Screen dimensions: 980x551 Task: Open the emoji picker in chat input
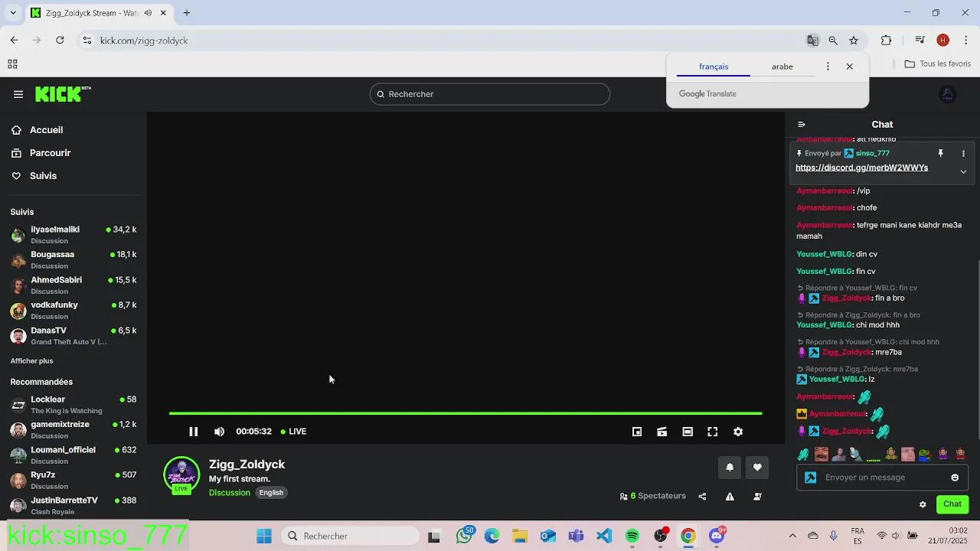[x=955, y=478]
